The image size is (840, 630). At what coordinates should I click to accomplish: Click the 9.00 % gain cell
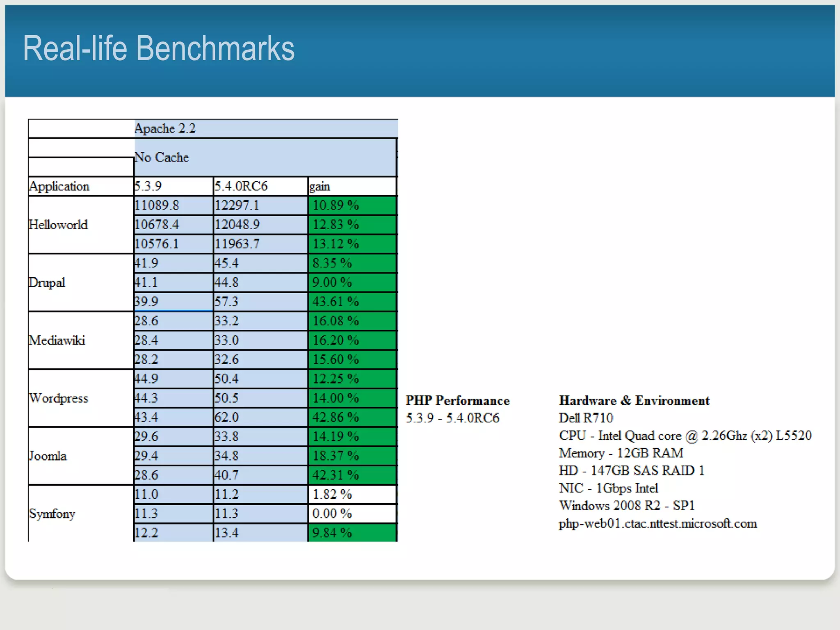tap(352, 283)
